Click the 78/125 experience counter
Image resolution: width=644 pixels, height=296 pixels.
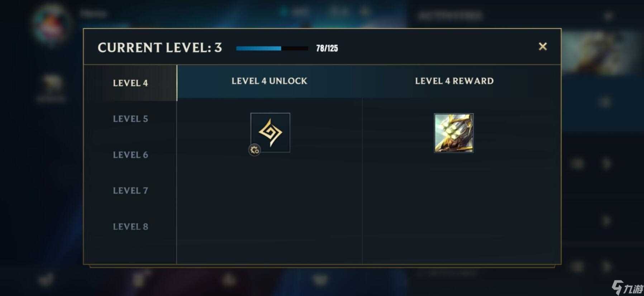click(327, 48)
